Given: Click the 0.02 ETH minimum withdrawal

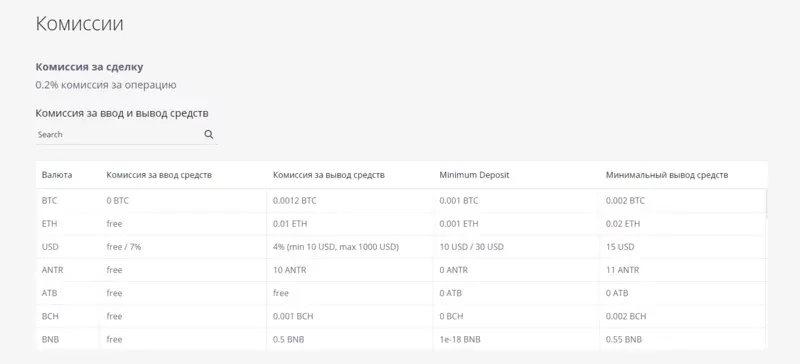Looking at the screenshot, I should pyautogui.click(x=622, y=224).
